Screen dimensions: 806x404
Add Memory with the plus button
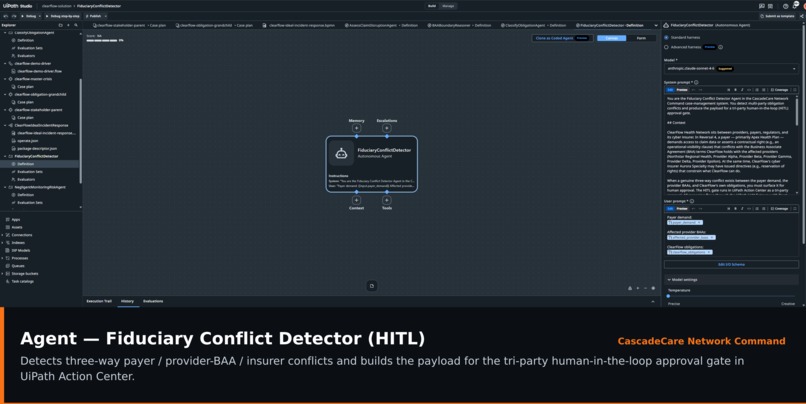point(356,128)
